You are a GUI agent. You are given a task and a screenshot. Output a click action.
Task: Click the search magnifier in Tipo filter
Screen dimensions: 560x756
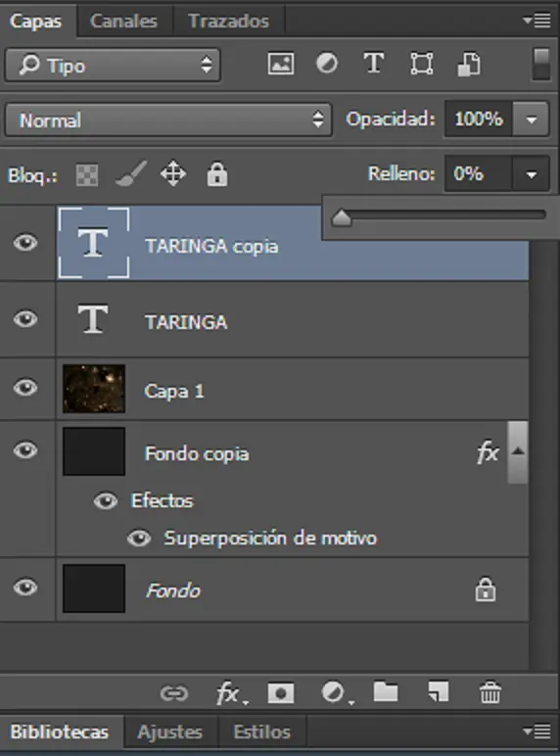pos(29,64)
